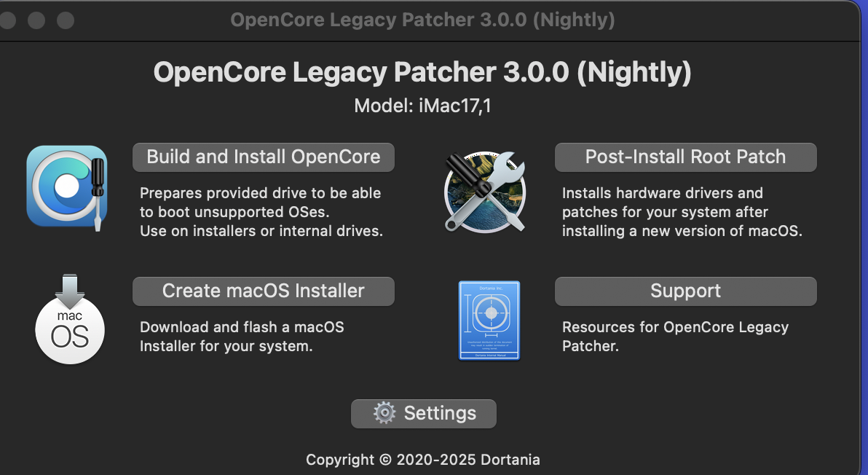The width and height of the screenshot is (868, 475).
Task: Click the Dortania blueprint manual icon
Action: 489,321
